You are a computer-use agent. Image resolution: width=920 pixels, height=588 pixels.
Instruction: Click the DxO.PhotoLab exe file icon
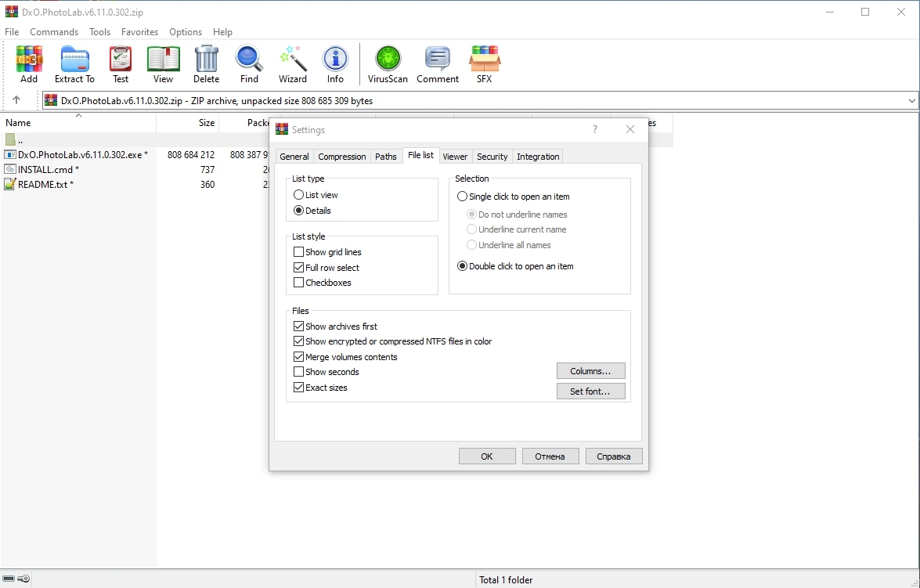[x=10, y=154]
